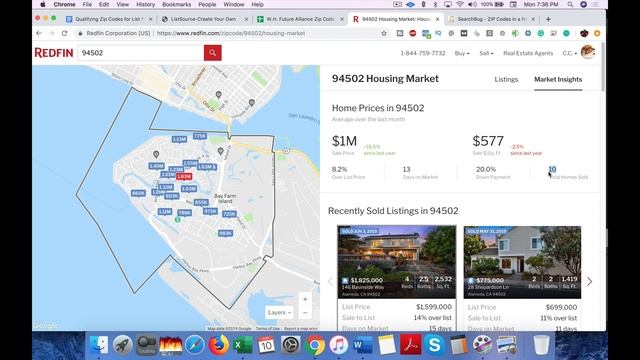The image size is (640, 360).
Task: Open Word from the dock
Action: 362,345
